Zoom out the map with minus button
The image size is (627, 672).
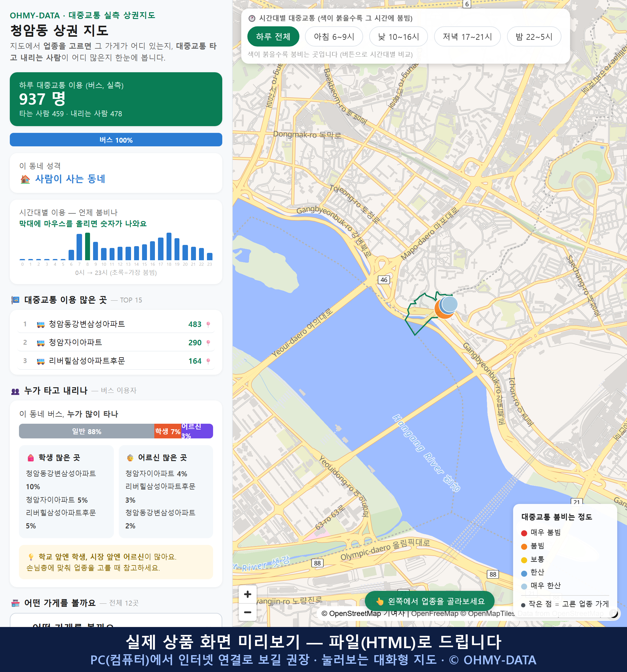tap(247, 612)
